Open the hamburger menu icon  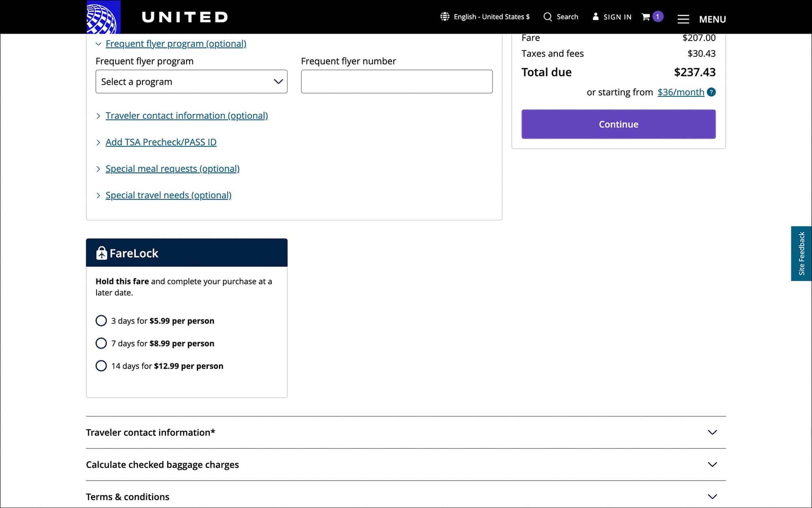pyautogui.click(x=683, y=19)
